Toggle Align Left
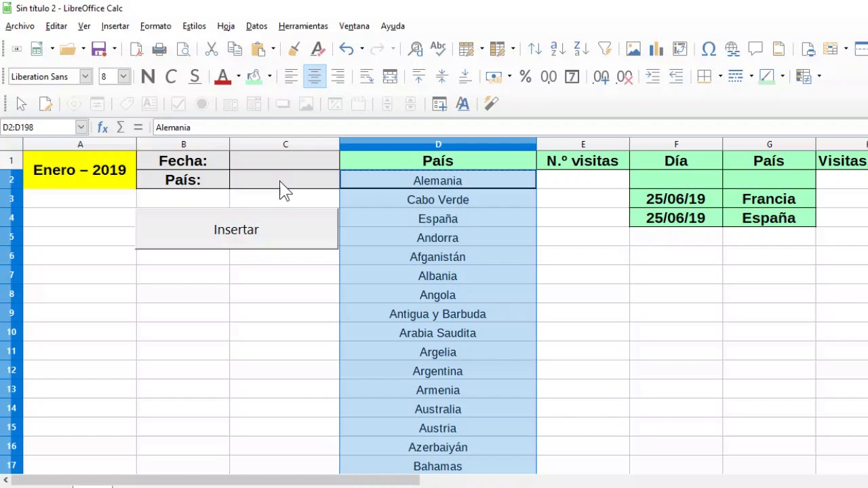Viewport: 868px width, 488px height. point(291,77)
